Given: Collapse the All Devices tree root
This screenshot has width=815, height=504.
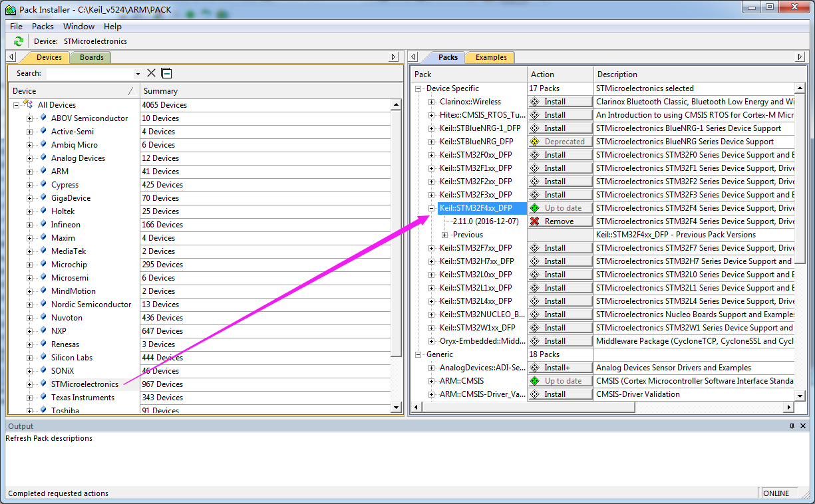Looking at the screenshot, I should (x=16, y=105).
